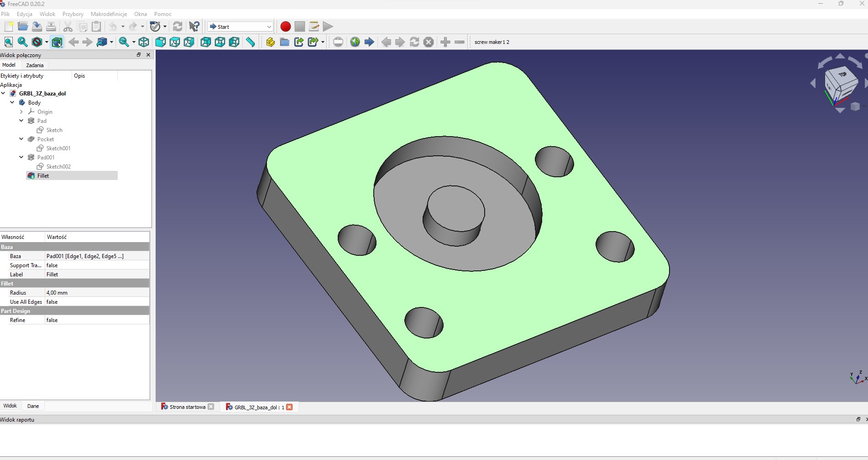This screenshot has height=460, width=868.
Task: Click the Use All Edges false value
Action: click(97, 302)
